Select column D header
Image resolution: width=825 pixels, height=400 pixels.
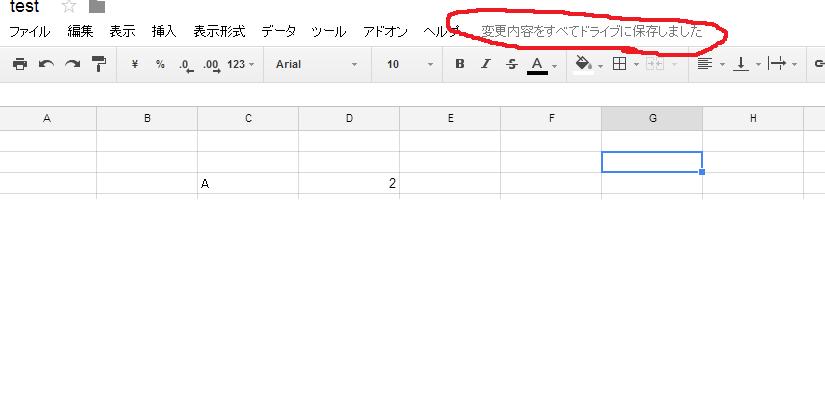click(349, 118)
